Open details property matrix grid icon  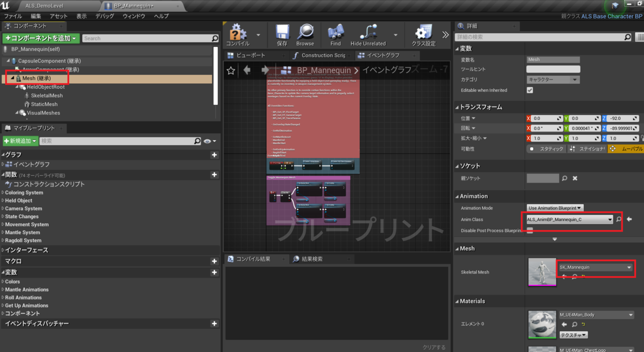tap(640, 37)
